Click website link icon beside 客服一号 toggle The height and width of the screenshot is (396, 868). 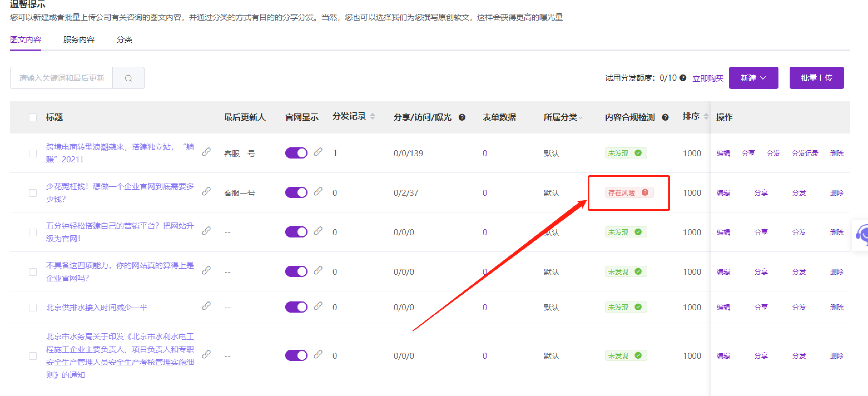coord(318,191)
